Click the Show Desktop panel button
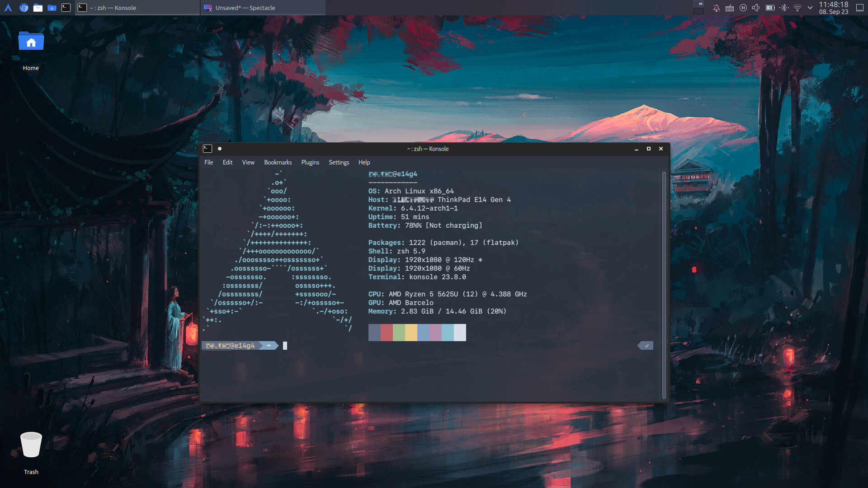868x488 pixels. pos(860,8)
